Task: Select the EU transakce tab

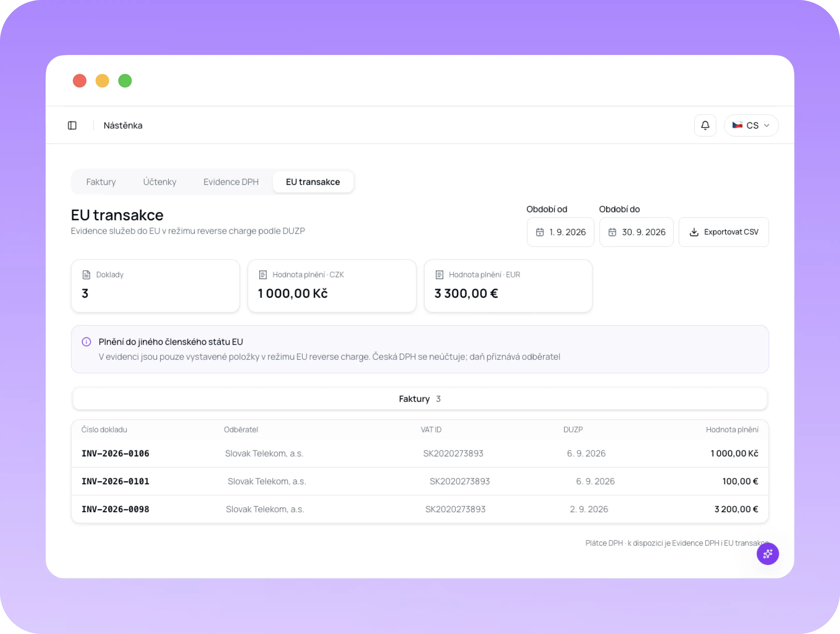Action: [313, 182]
